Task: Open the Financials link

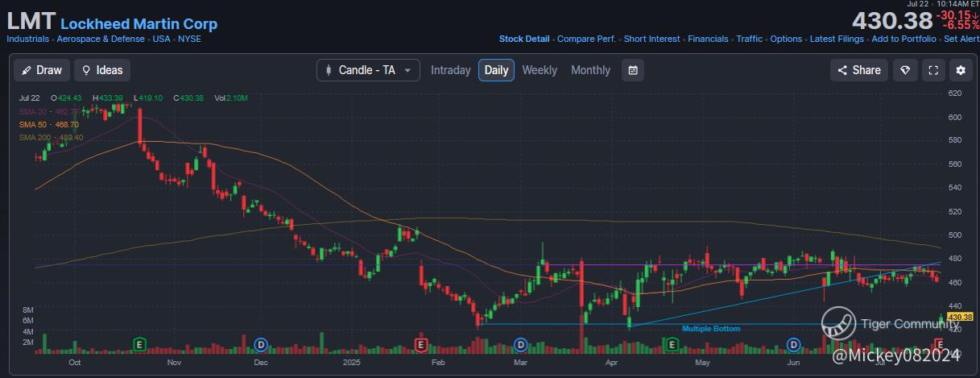Action: (708, 39)
